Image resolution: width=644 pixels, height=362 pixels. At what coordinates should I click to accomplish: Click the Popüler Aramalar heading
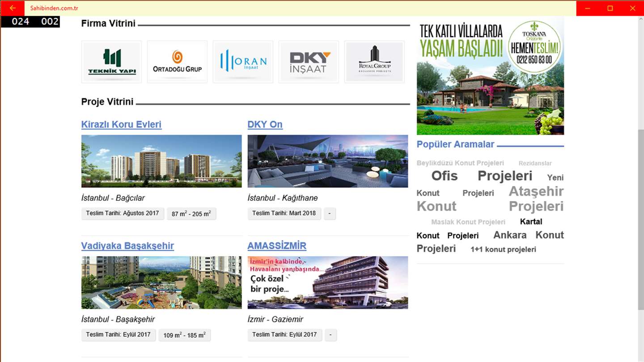(455, 144)
